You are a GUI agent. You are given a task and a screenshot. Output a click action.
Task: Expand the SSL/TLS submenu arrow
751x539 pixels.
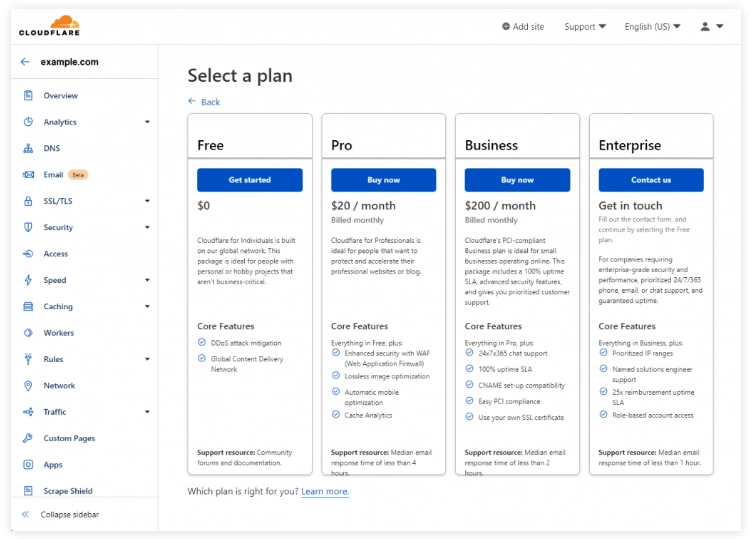(x=147, y=201)
